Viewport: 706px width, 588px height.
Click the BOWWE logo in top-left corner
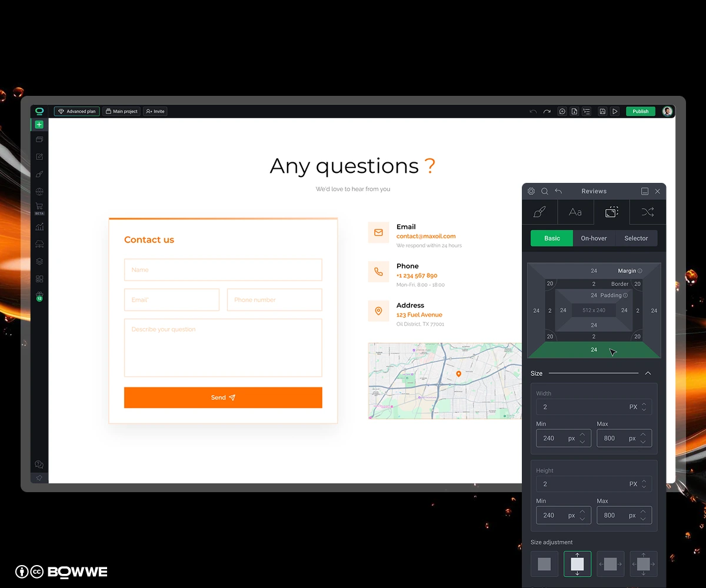point(39,111)
